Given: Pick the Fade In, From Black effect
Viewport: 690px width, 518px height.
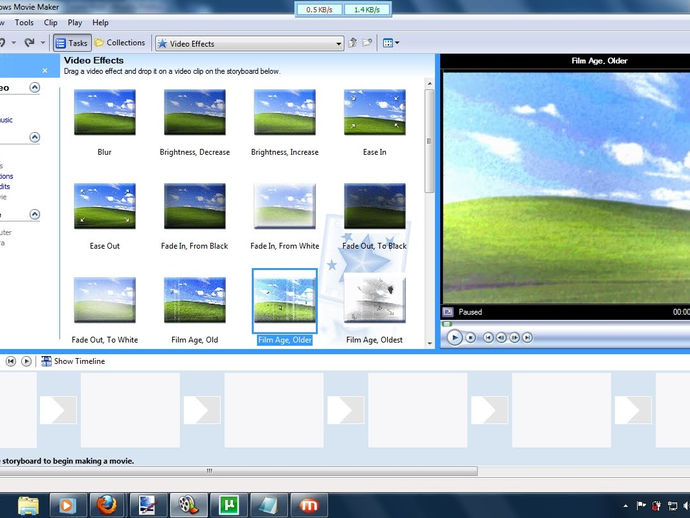Looking at the screenshot, I should click(x=195, y=206).
